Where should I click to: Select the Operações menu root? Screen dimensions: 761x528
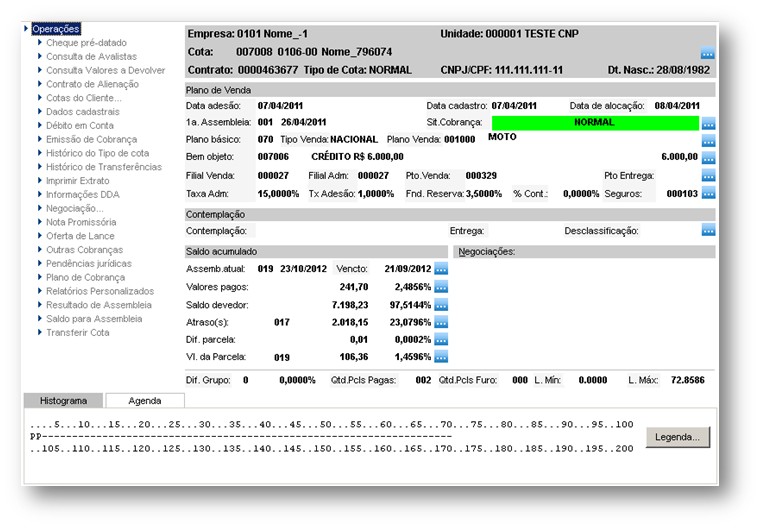point(56,29)
